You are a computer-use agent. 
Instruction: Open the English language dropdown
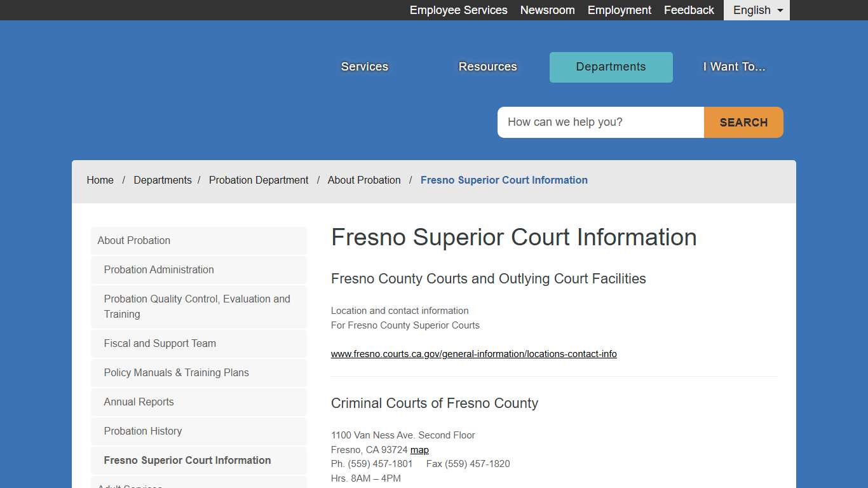pyautogui.click(x=756, y=10)
